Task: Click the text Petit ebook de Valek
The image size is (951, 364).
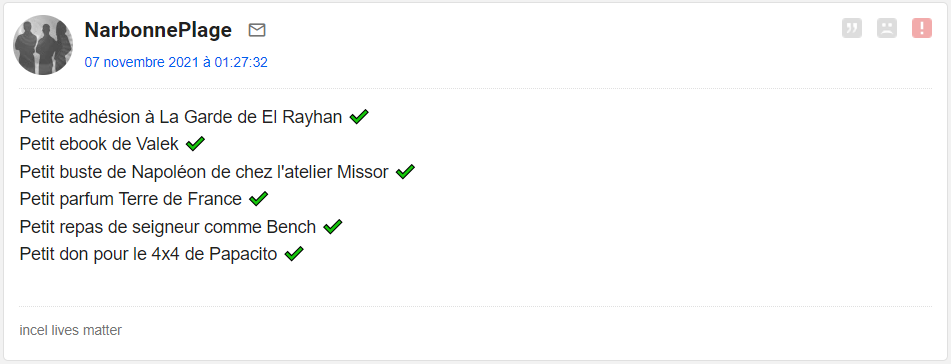Action: (99, 144)
